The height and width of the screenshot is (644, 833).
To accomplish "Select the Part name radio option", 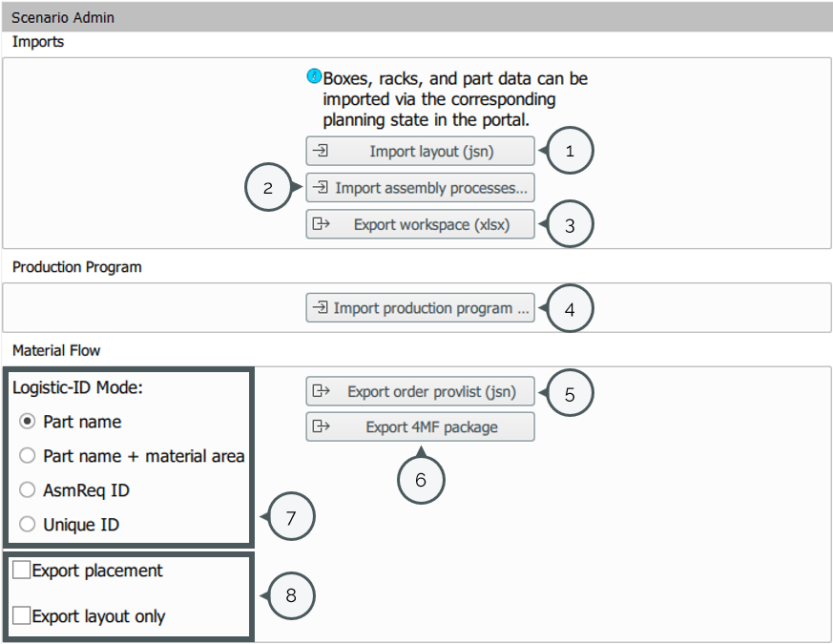I will pyautogui.click(x=28, y=422).
